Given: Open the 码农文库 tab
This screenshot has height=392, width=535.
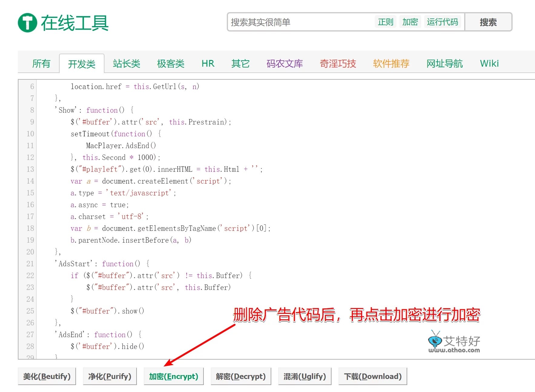Looking at the screenshot, I should (x=284, y=64).
